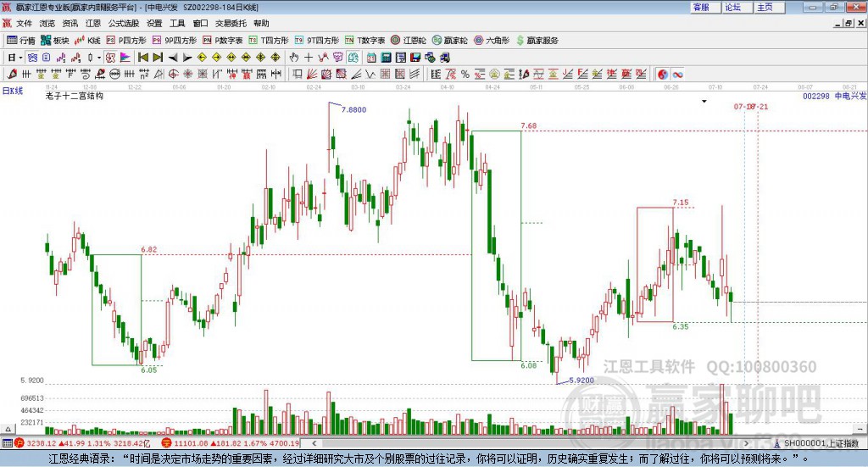Select the crosshair cursor tool
868x467 pixels.
[x=309, y=58]
